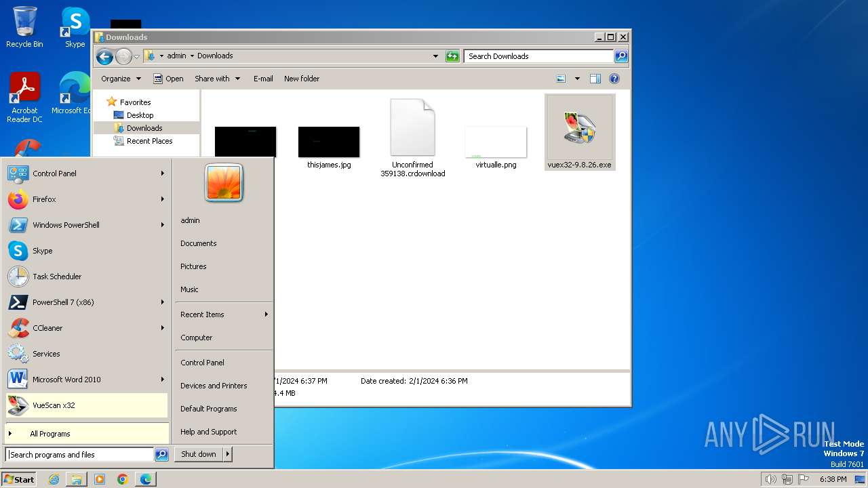Image resolution: width=868 pixels, height=488 pixels.
Task: Select the vuex32-9.8.26.exe file
Action: pos(580,132)
